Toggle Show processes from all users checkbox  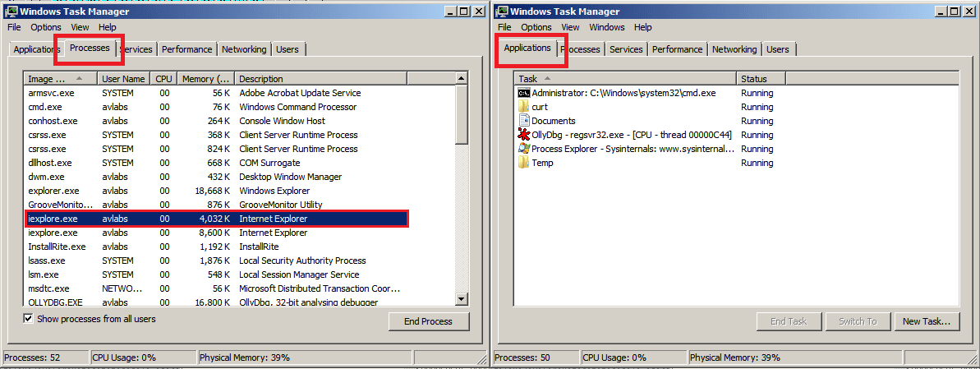[27, 319]
